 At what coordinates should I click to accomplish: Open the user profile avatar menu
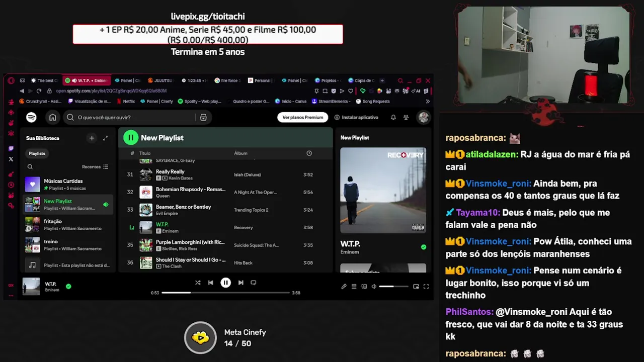coord(424,117)
